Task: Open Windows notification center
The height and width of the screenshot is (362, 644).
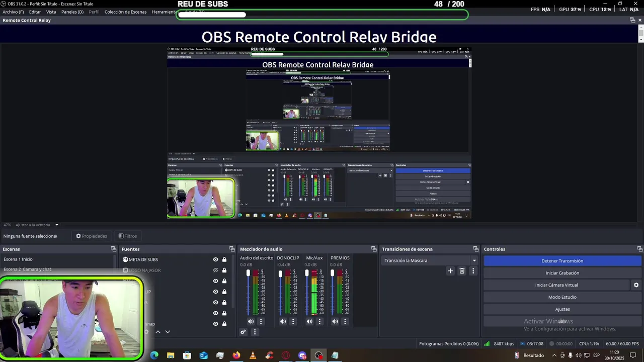Action: [x=633, y=355]
